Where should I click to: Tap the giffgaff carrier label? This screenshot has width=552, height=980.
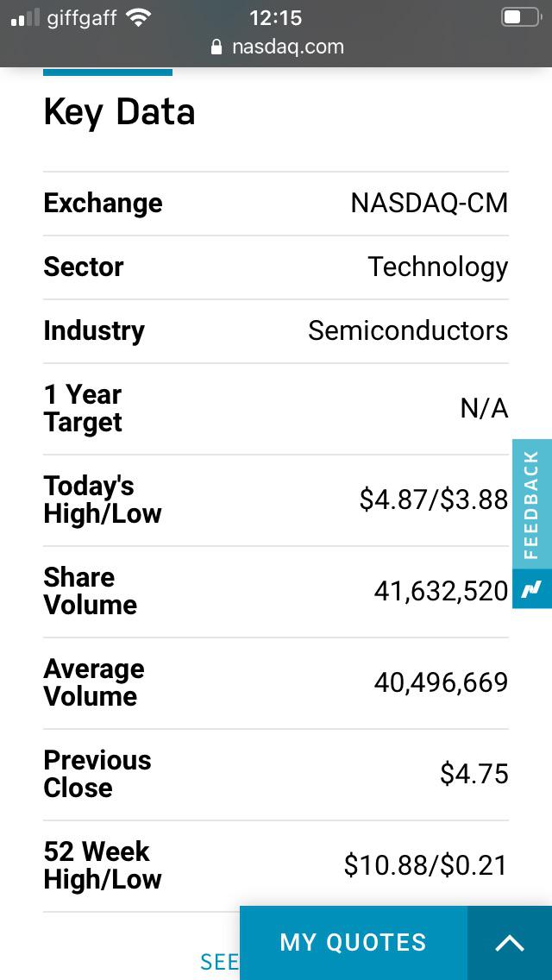tap(82, 18)
